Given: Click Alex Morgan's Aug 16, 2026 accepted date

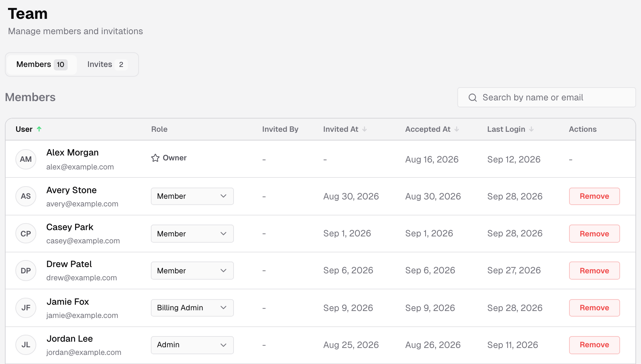Looking at the screenshot, I should click(432, 159).
